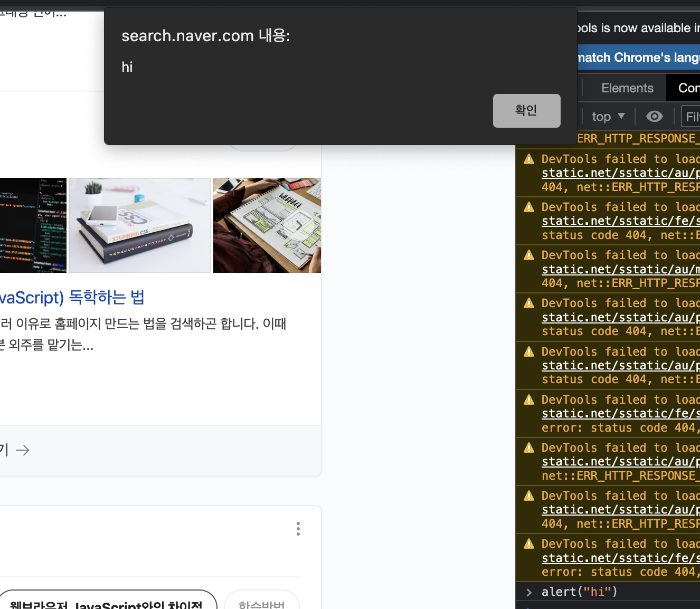Click the alert("hi") console input line
The width and height of the screenshot is (700, 609).
click(x=579, y=592)
